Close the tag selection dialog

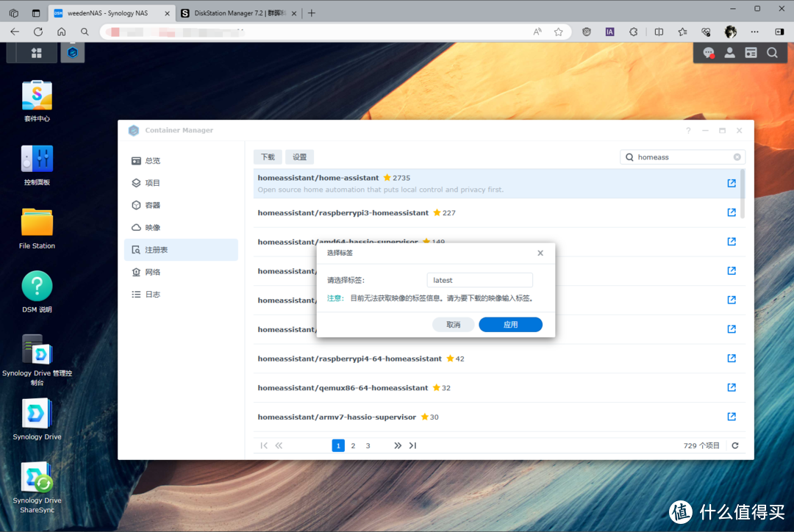coord(540,253)
